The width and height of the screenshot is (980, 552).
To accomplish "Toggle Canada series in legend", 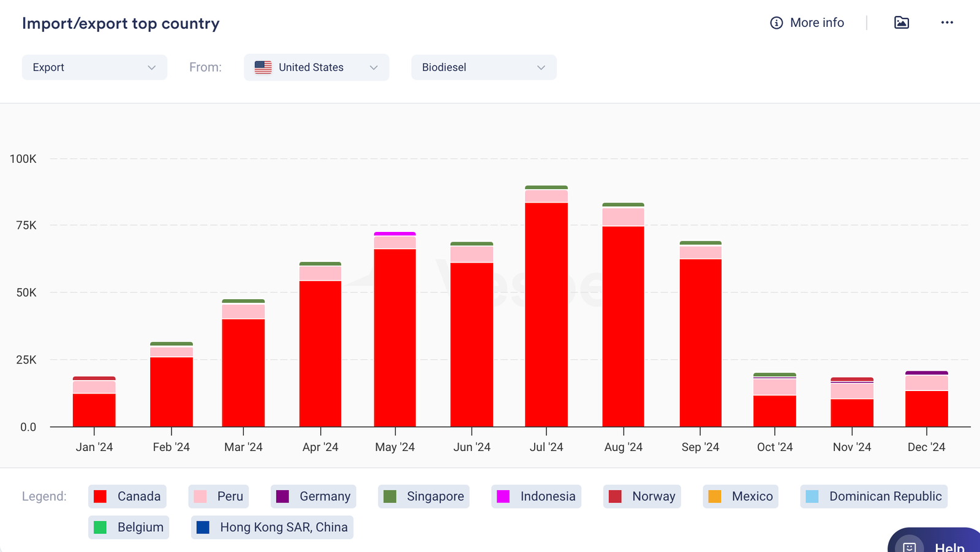I will tap(127, 496).
